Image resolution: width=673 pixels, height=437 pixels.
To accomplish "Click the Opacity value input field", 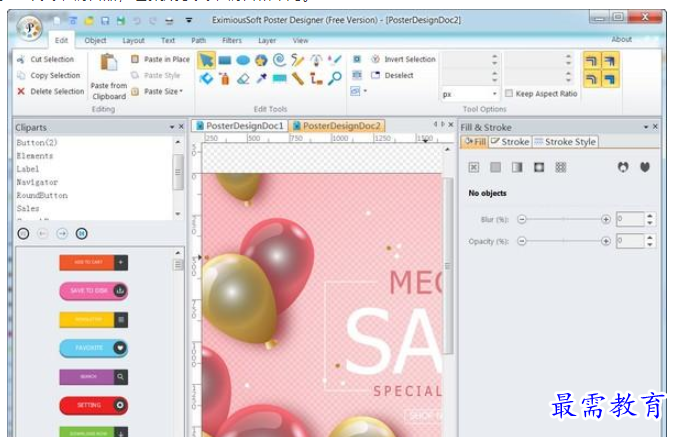I will [630, 241].
